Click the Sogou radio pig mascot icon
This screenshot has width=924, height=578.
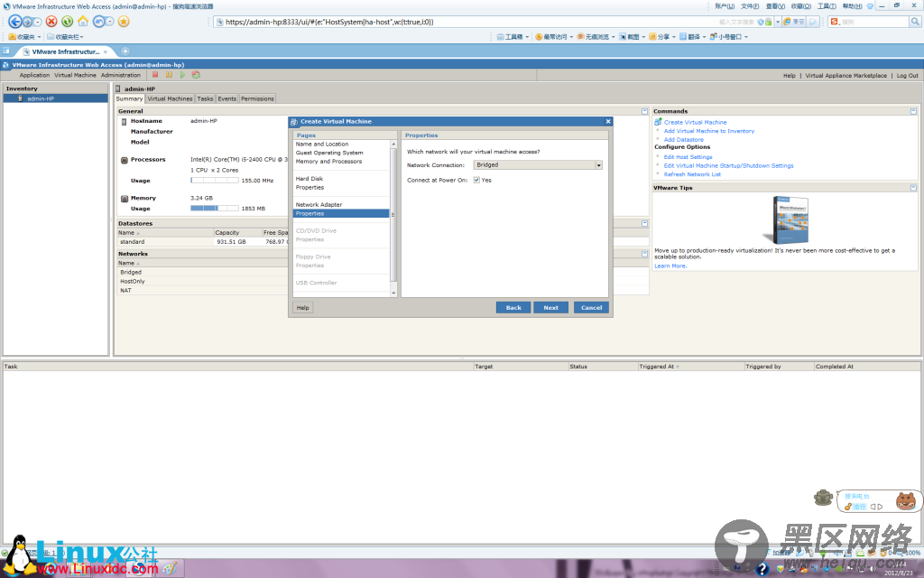click(x=905, y=500)
